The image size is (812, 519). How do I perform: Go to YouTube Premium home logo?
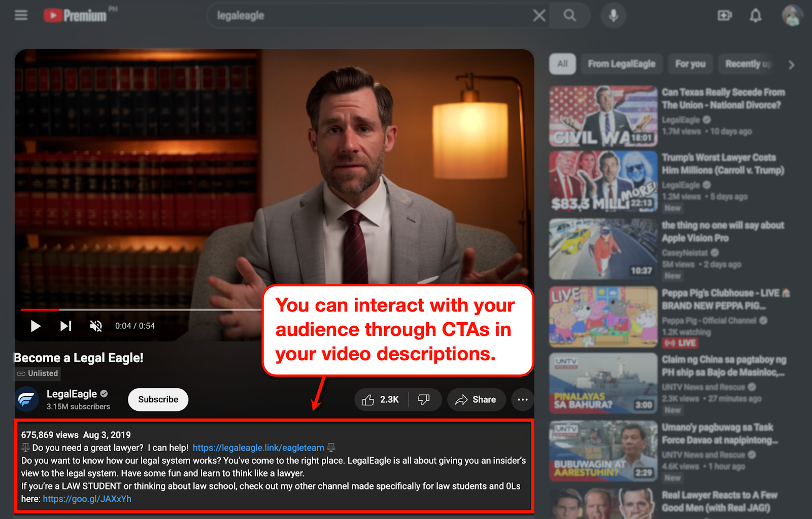pyautogui.click(x=75, y=16)
